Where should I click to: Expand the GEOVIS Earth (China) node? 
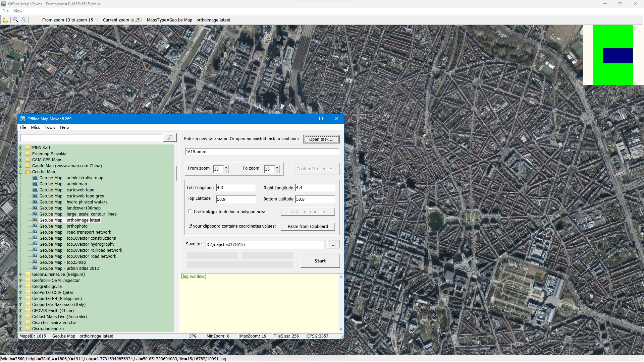point(21,311)
